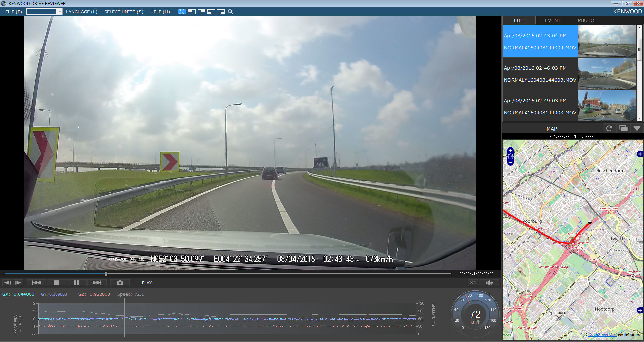Screen dimensions: 644x342
Task: Open the magnifier zoom tool in toolbar
Action: [x=230, y=12]
